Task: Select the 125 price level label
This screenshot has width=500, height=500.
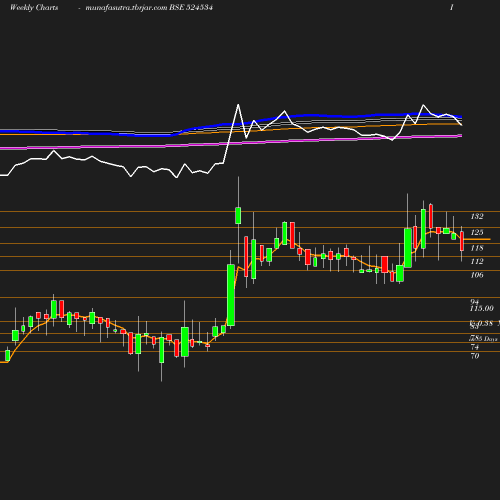Action: click(x=477, y=232)
